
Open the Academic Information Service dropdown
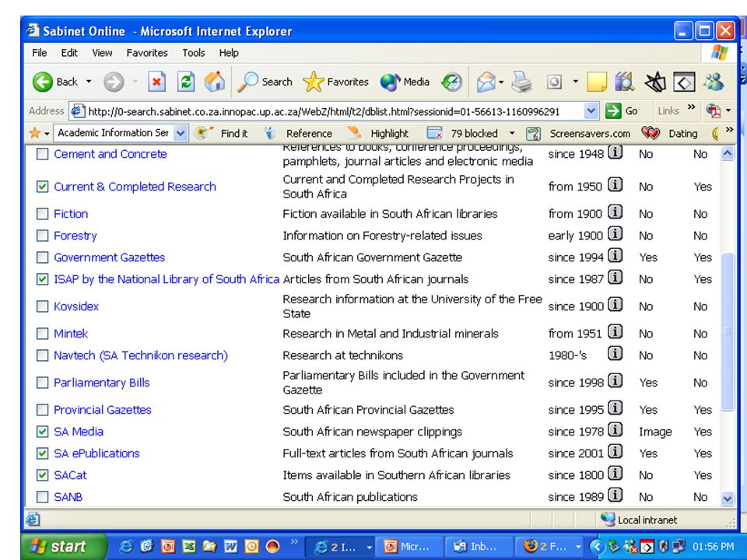click(180, 133)
